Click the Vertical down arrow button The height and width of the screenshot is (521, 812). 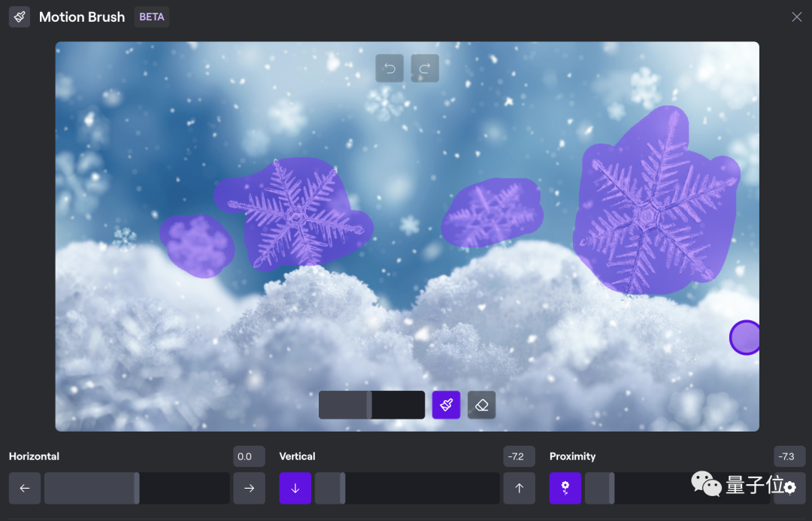[295, 489]
